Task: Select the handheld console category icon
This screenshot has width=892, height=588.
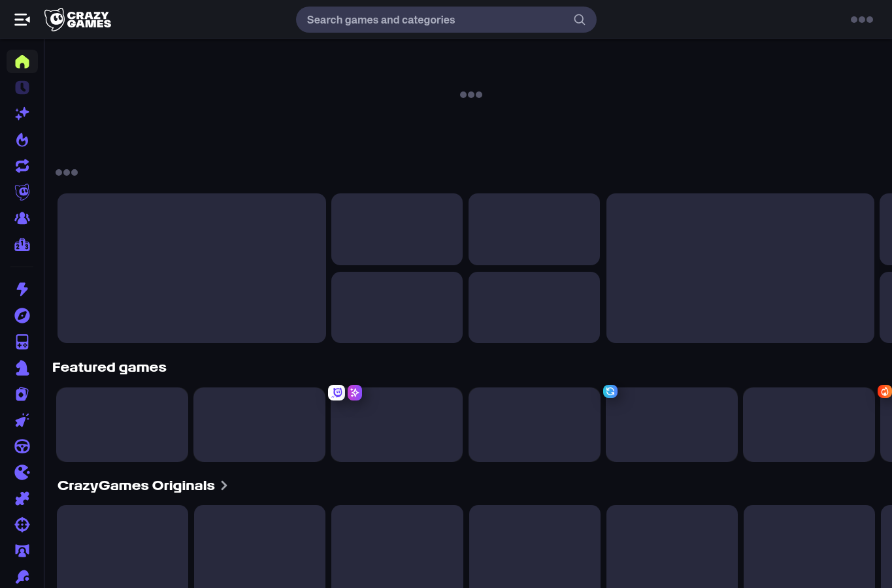Action: pos(22,342)
